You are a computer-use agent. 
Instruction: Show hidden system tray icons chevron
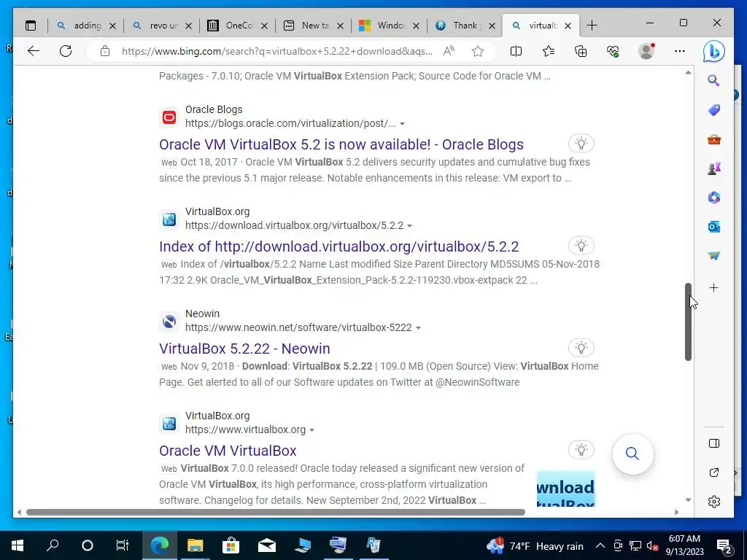click(x=600, y=545)
